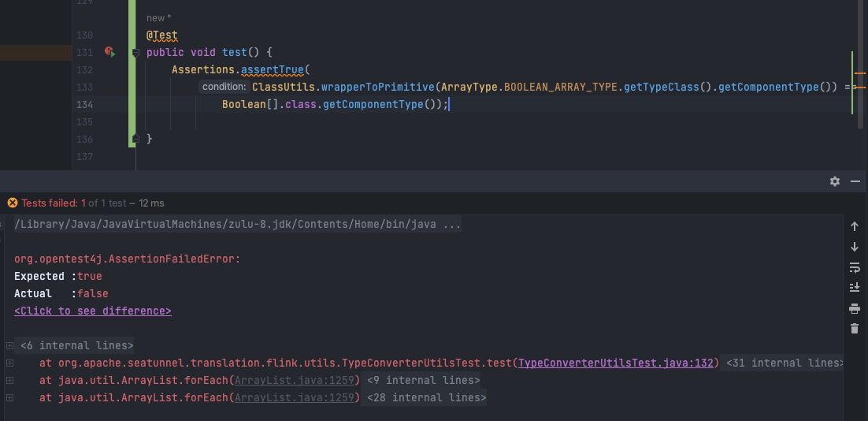Click line number 134 in the gutter

85,104
